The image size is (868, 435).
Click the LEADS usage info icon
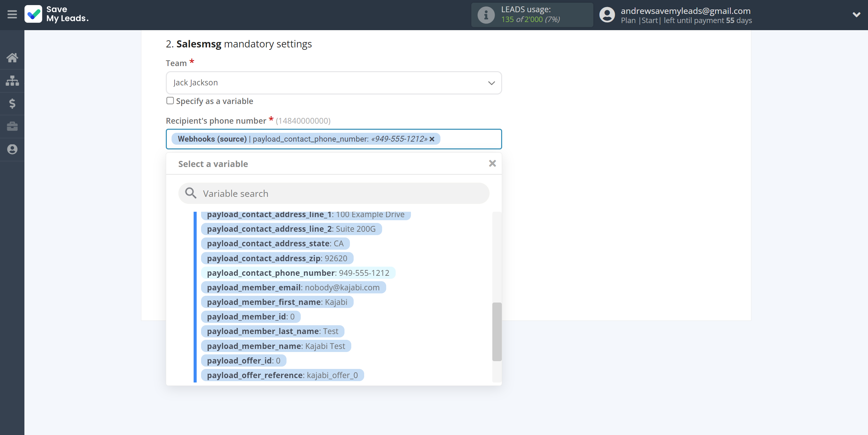486,15
